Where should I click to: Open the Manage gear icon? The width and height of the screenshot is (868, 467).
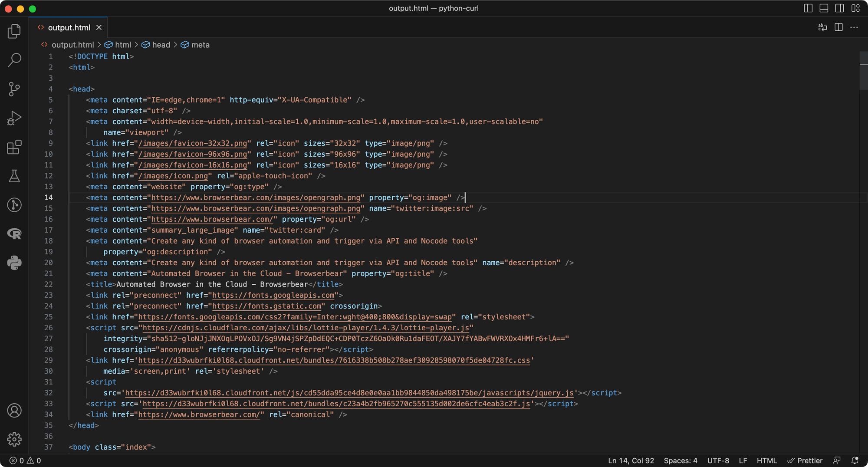(x=14, y=439)
